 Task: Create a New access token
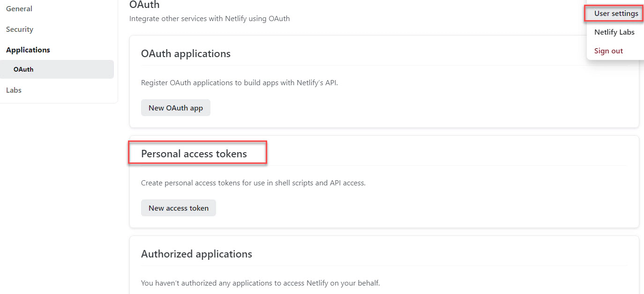179,208
